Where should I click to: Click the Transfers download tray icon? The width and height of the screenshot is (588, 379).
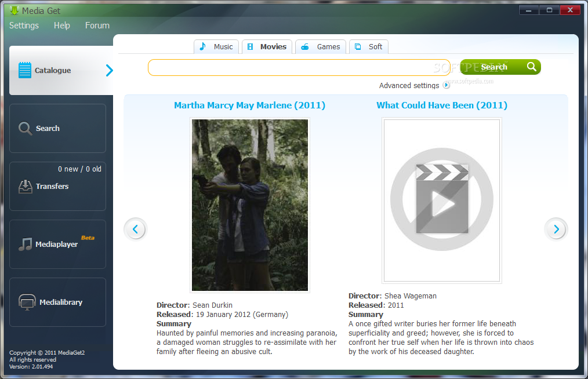[25, 187]
